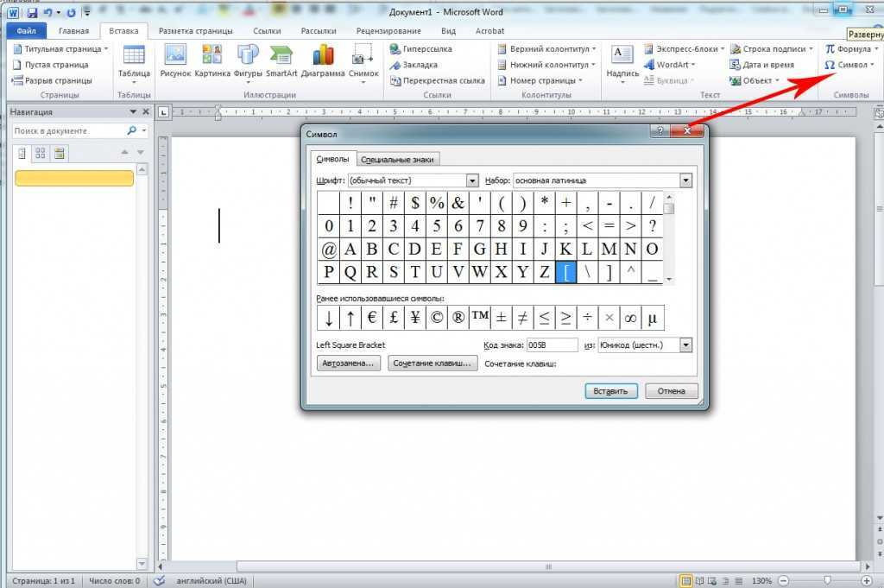
Task: Open the Фигуры shapes gallery
Action: pos(248,64)
